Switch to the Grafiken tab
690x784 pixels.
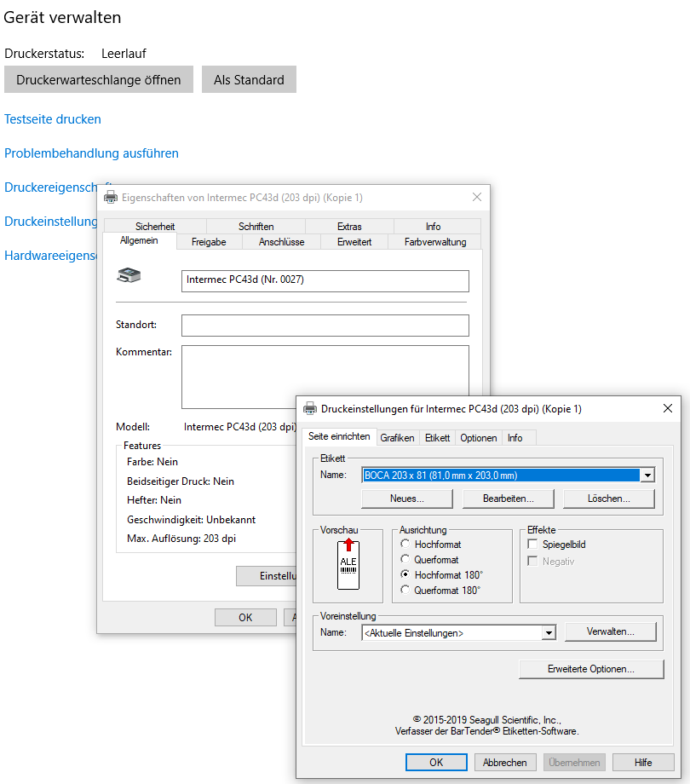[x=397, y=438]
